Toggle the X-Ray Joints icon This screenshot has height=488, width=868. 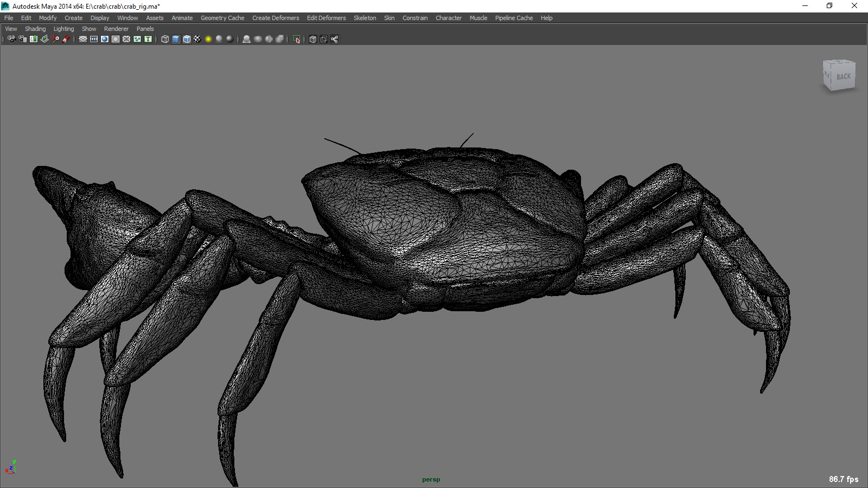(x=335, y=39)
